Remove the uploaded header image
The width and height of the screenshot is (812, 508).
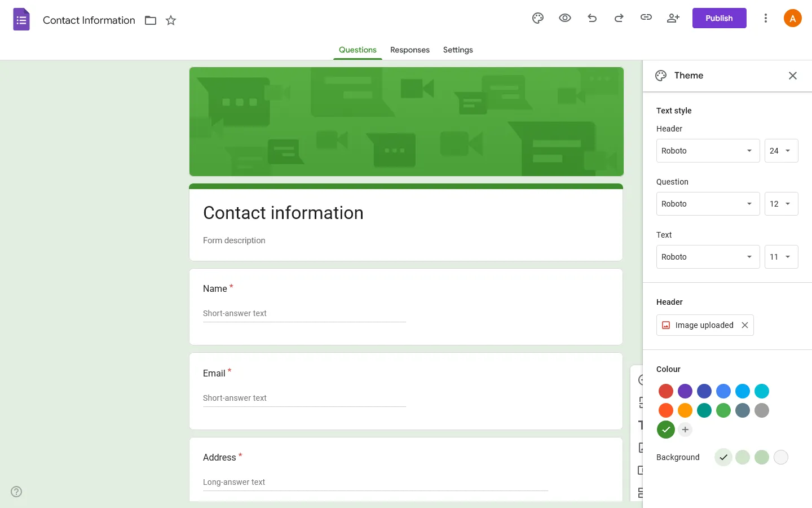tap(744, 325)
